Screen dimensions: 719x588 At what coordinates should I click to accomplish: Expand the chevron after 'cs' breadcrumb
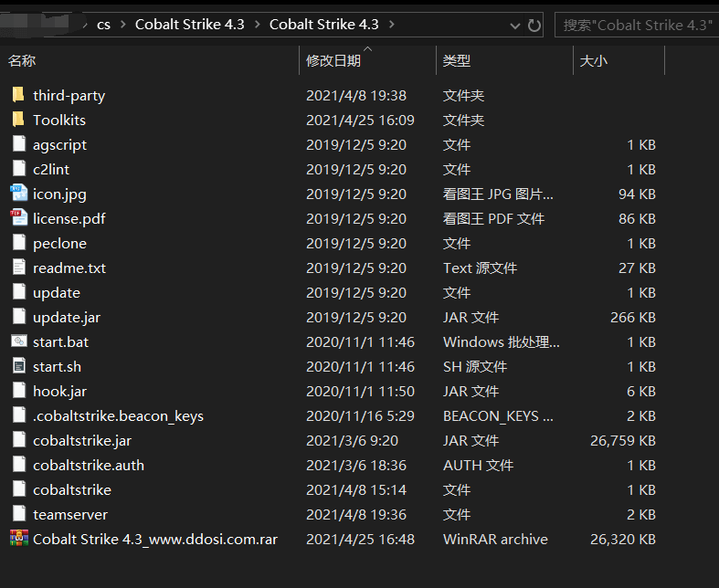pos(123,25)
